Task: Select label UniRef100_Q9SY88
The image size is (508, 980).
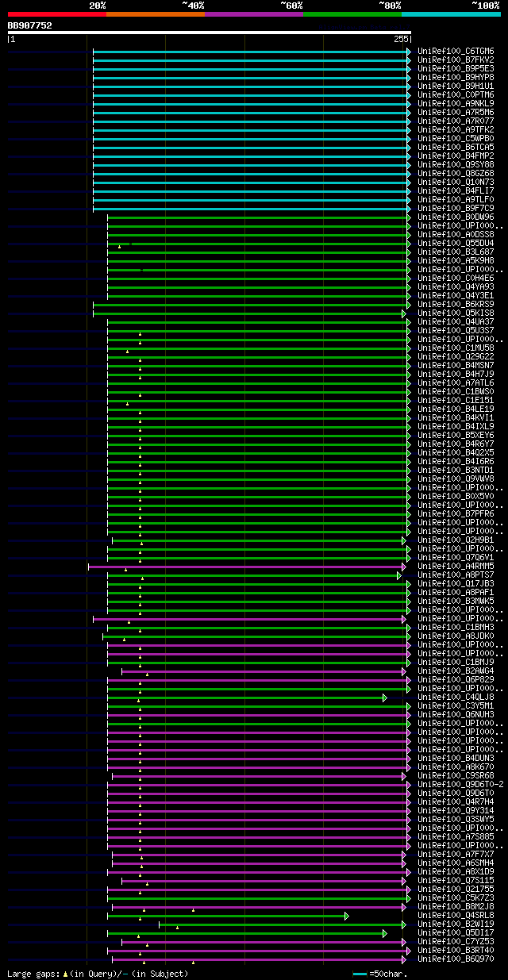Action: [x=456, y=164]
